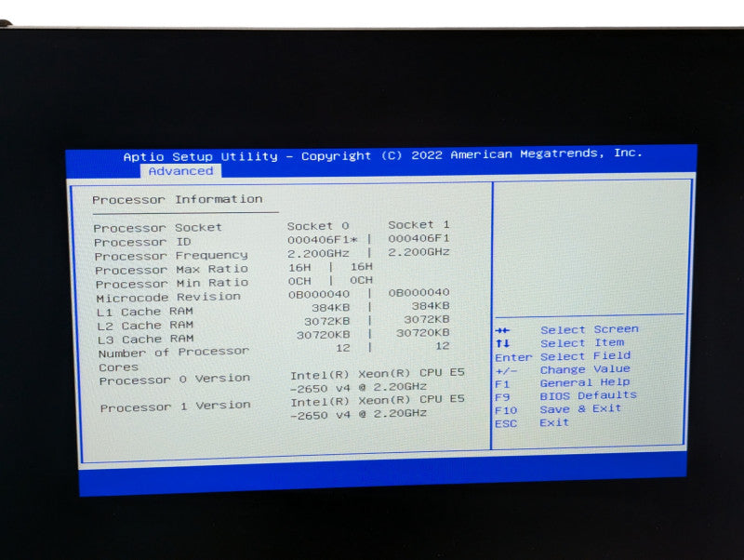Click F9 BIOS Defaults entry
This screenshot has height=560, width=744.
tap(565, 395)
